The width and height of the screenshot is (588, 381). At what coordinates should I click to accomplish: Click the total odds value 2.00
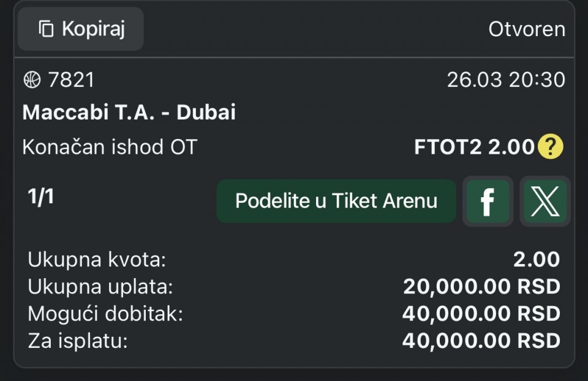[536, 260]
